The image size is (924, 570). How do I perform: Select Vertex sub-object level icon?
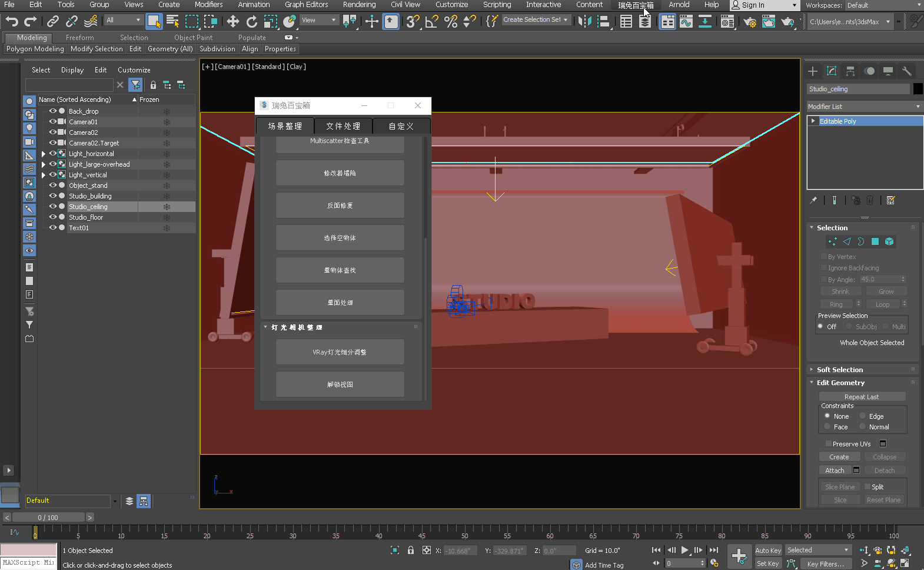[832, 241]
